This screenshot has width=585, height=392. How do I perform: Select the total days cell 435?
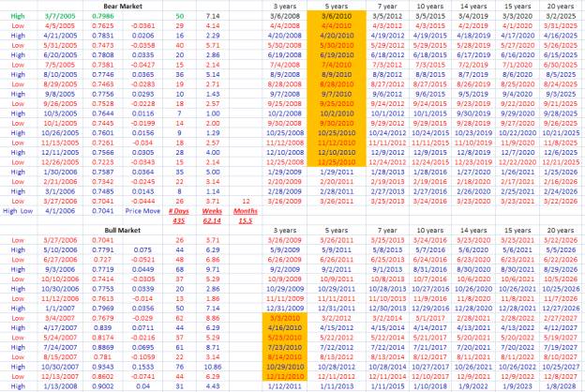pos(179,220)
